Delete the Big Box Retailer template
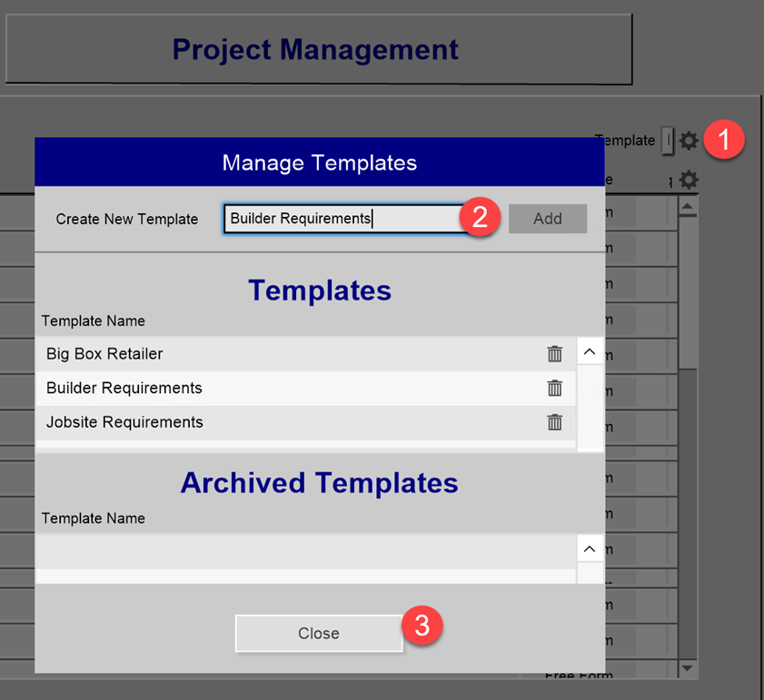This screenshot has height=700, width=764. [554, 354]
